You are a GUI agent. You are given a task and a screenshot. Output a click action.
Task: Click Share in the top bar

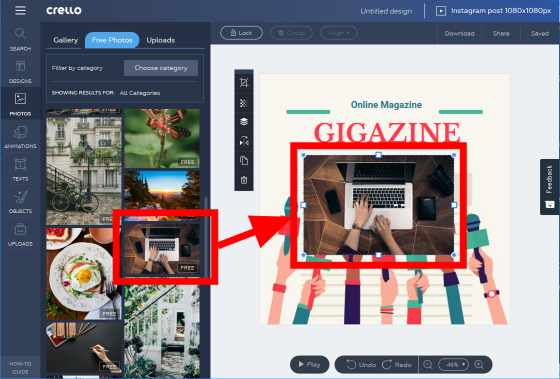coord(501,33)
